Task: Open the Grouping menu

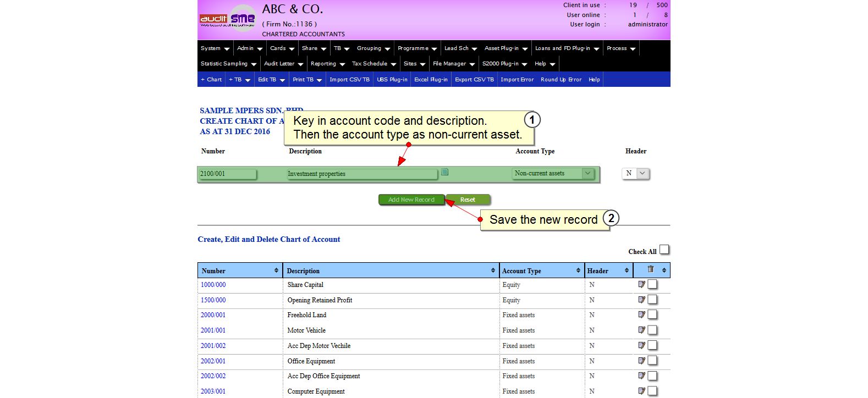Action: 373,48
